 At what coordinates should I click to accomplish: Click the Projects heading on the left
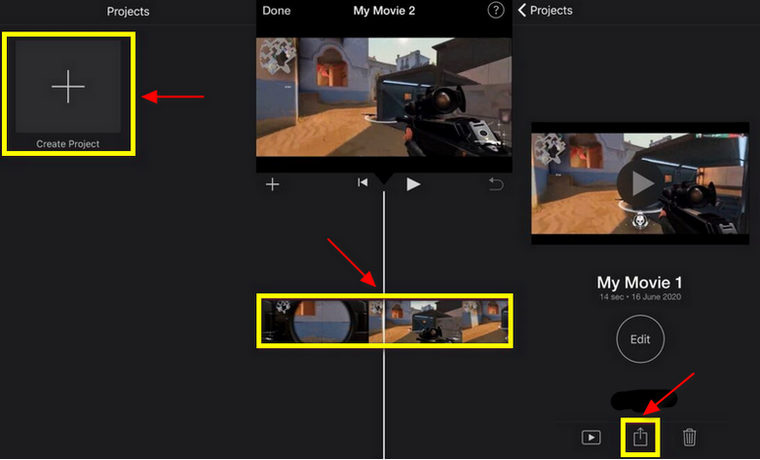(x=128, y=12)
